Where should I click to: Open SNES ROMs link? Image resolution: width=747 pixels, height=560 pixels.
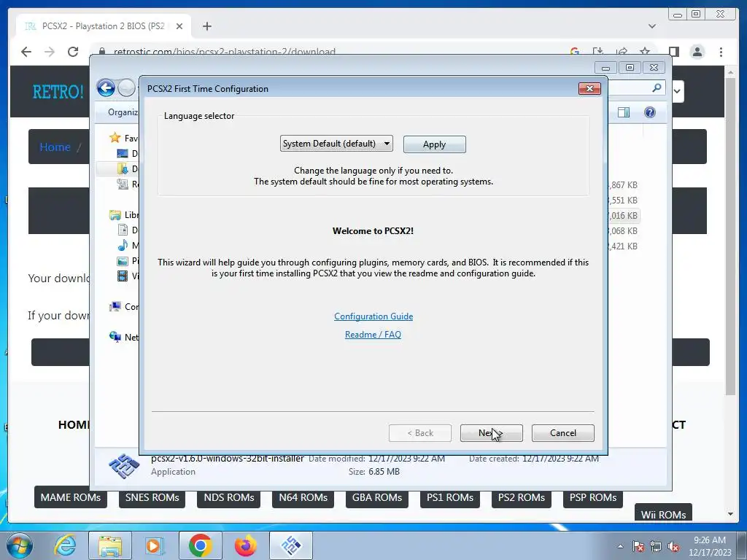tap(152, 497)
